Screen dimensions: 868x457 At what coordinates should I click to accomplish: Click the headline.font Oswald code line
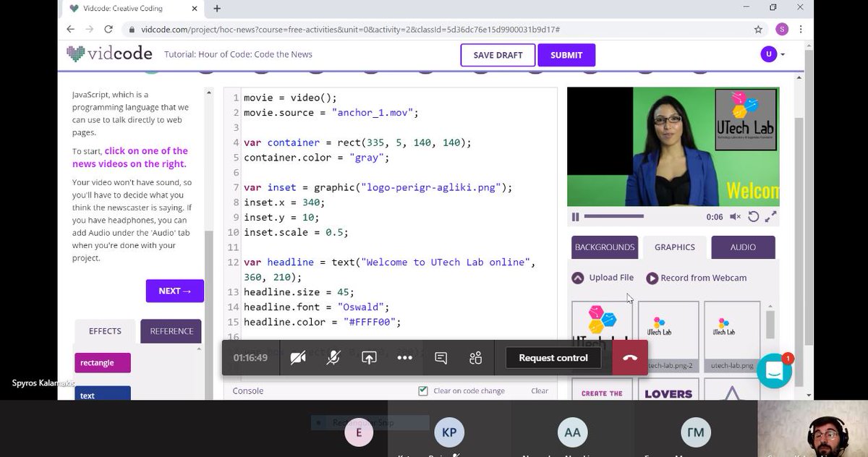pyautogui.click(x=316, y=307)
